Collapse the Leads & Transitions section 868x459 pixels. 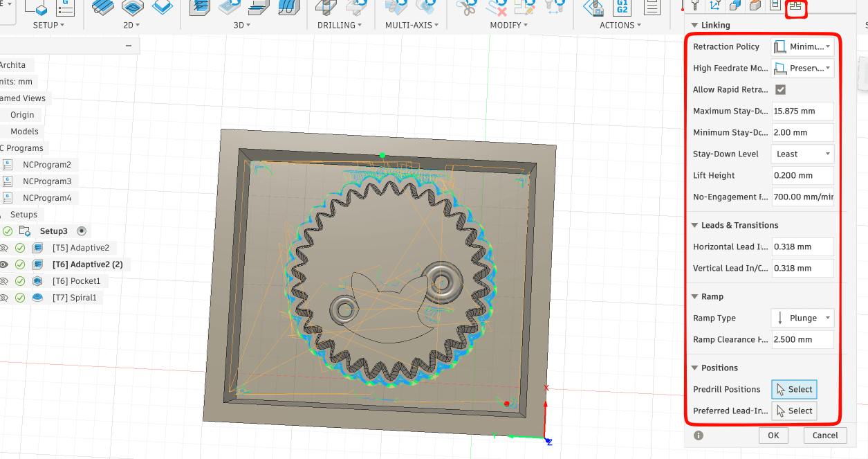tap(695, 225)
